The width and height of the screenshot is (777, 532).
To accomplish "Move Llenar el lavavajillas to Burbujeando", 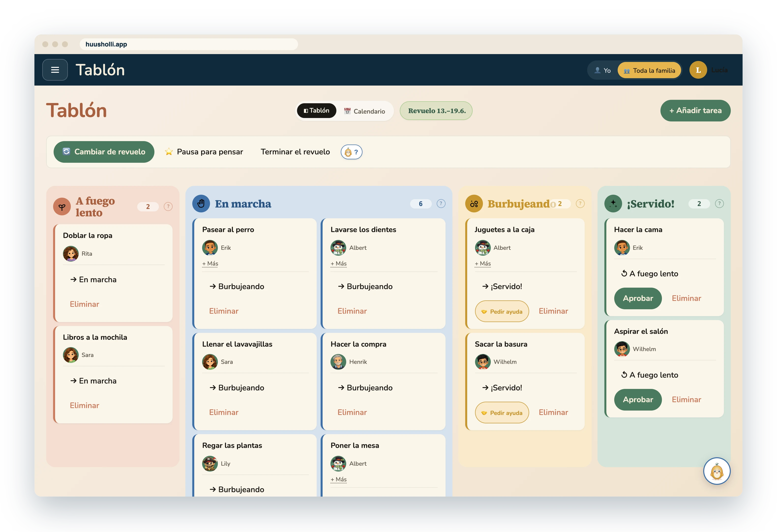I will [x=237, y=388].
